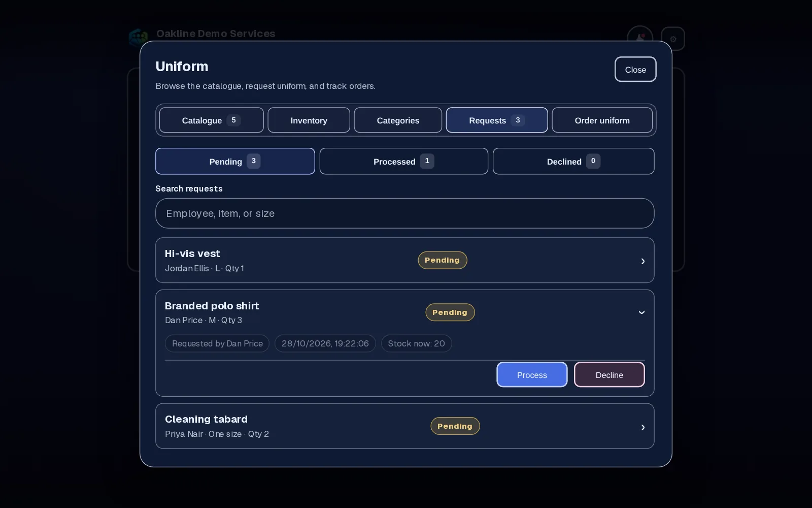
Task: Click the Hi-vis vest Pending badge
Action: tap(442, 260)
